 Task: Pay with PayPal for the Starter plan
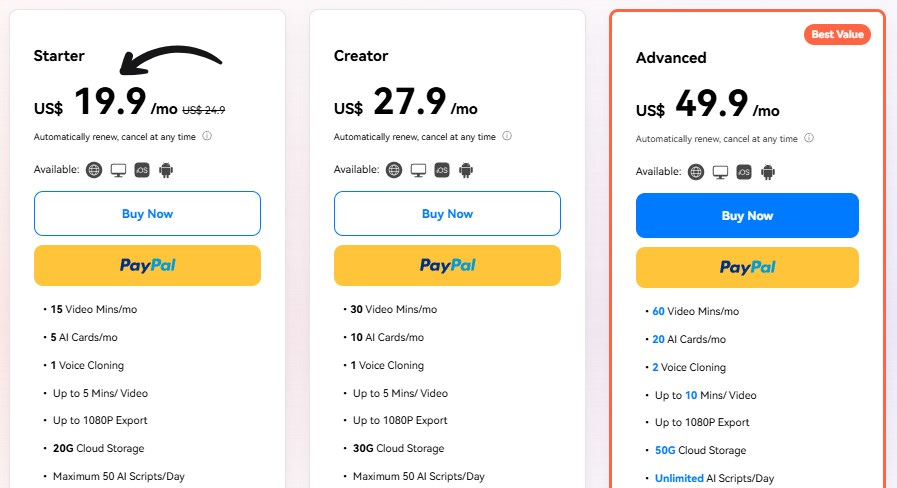(x=147, y=266)
